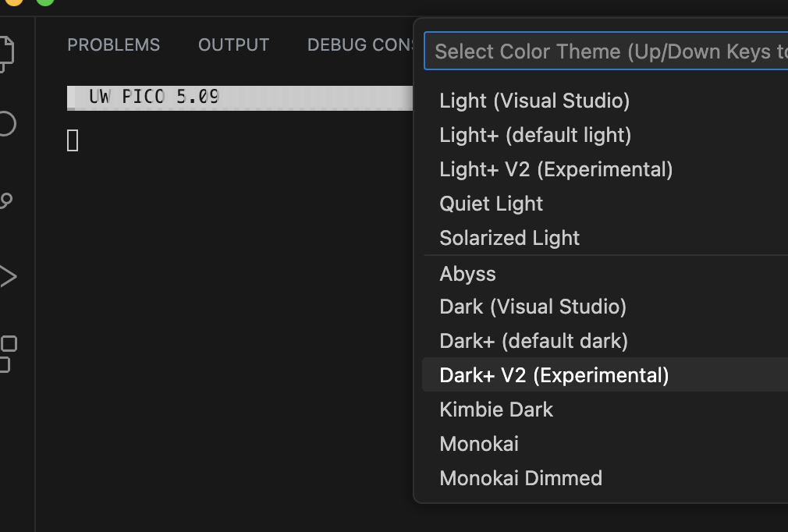
Task: Apply the Solarized Light theme
Action: [509, 237]
